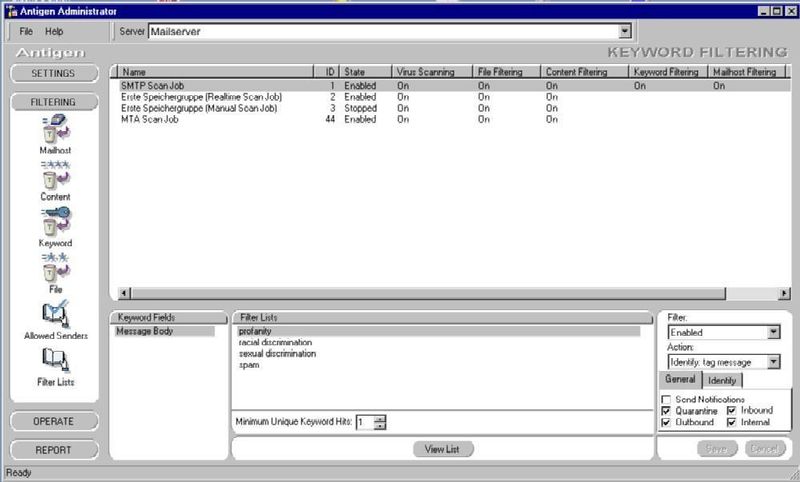Click the Content Filtering column header
Image resolution: width=800 pixels, height=482 pixels.
[584, 72]
